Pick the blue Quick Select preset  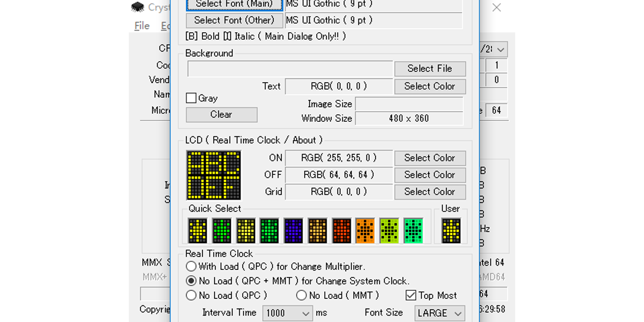(294, 230)
